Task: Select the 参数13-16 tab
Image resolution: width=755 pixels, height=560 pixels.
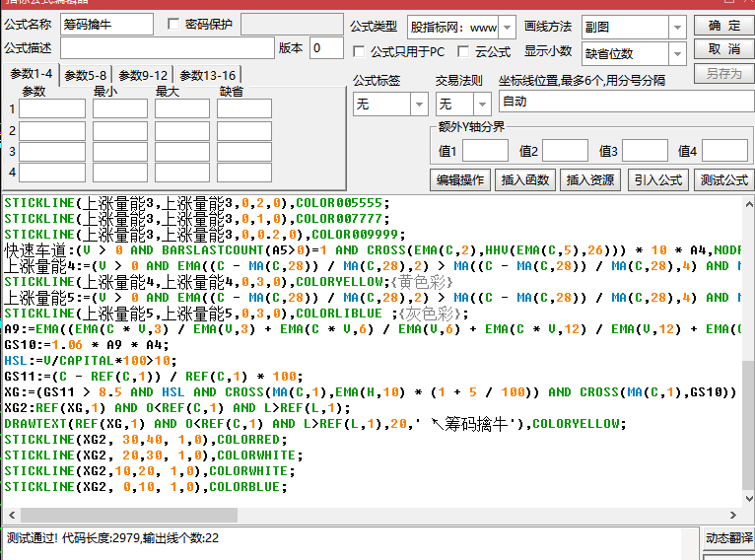Action: 208,76
